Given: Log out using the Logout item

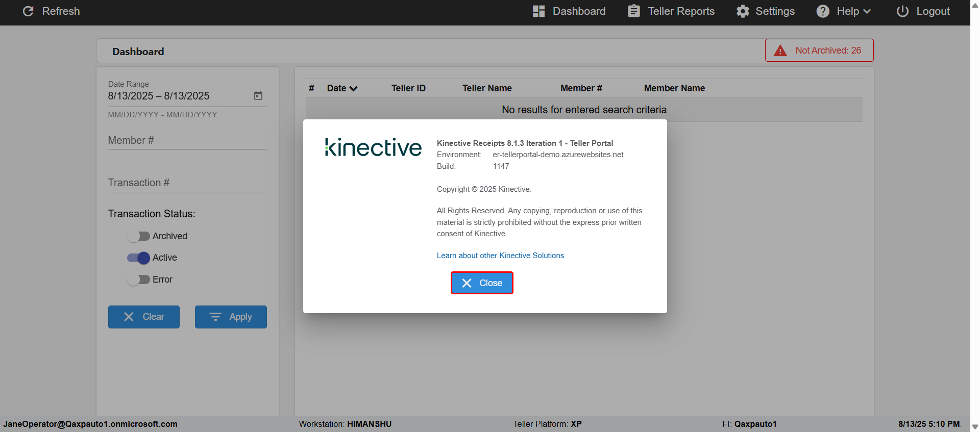Looking at the screenshot, I should click(923, 11).
